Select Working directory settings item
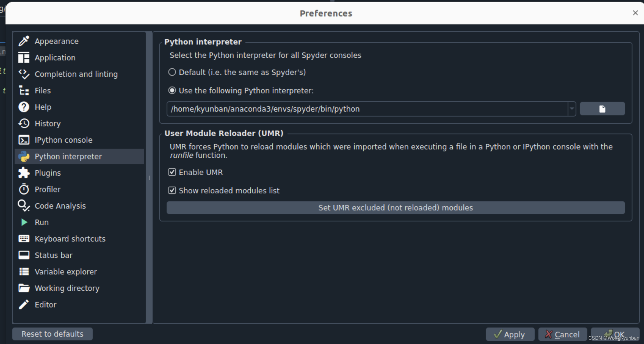Viewport: 644px width, 344px height. [x=67, y=288]
